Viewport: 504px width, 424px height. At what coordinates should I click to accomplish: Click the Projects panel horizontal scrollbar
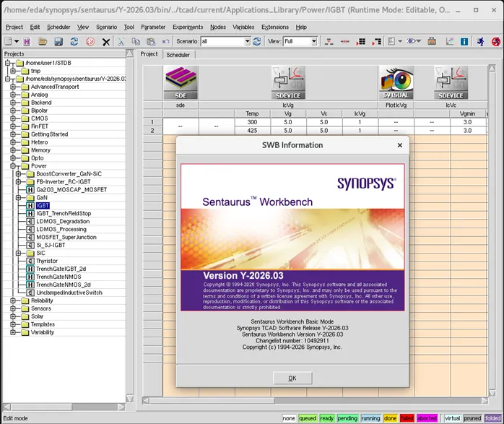(x=64, y=407)
